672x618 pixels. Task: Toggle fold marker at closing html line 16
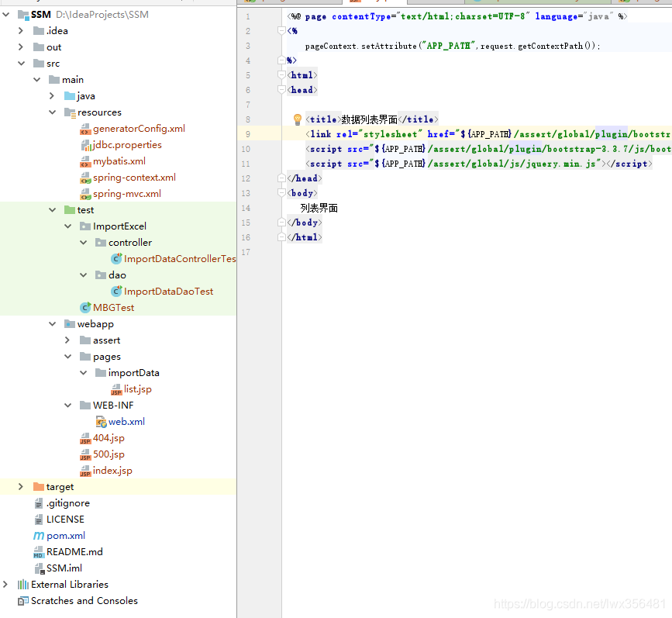[x=281, y=237]
